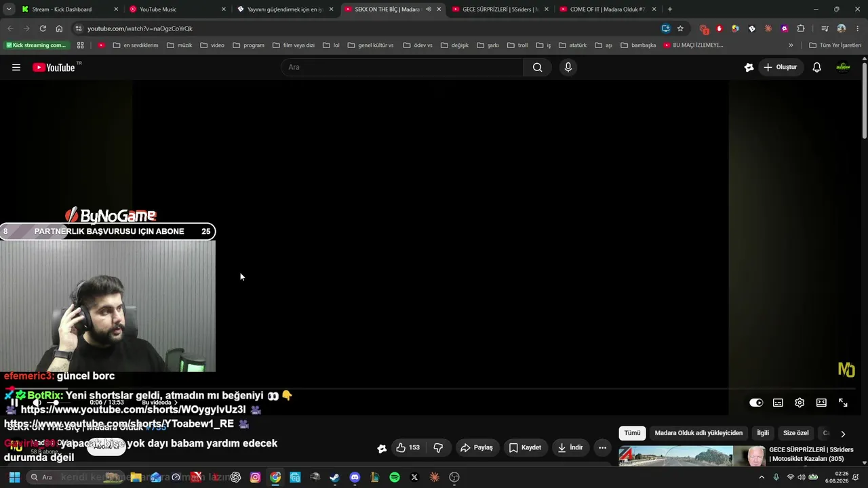Open the atatürk bookmark folder
Viewport: 868px width, 488px height.
click(573, 45)
